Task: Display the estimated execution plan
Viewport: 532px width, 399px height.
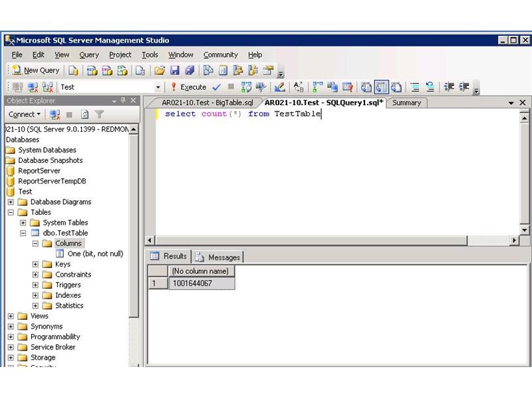Action: click(247, 87)
